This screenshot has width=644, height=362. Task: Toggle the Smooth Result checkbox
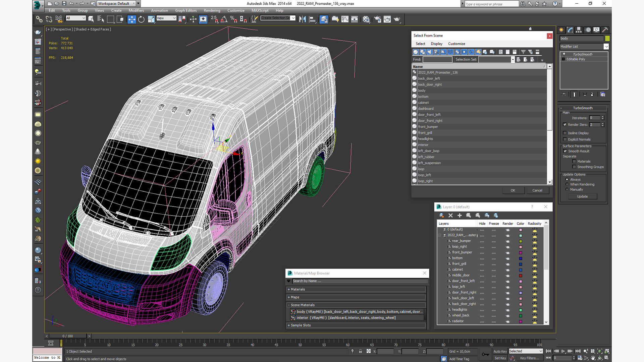tap(565, 151)
